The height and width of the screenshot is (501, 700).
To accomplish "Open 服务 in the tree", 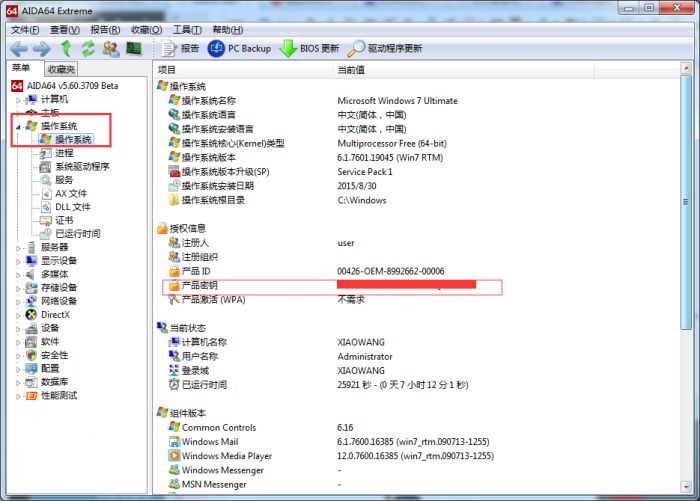I will click(x=64, y=180).
